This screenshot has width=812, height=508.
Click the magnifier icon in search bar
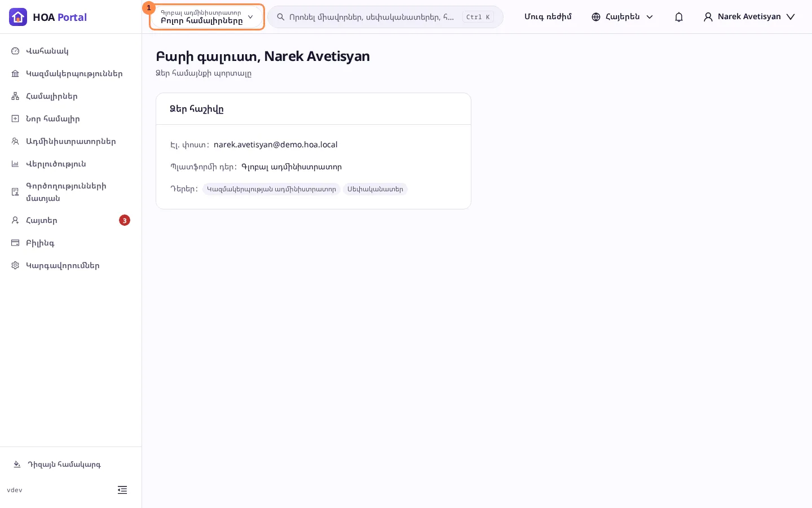pyautogui.click(x=281, y=17)
